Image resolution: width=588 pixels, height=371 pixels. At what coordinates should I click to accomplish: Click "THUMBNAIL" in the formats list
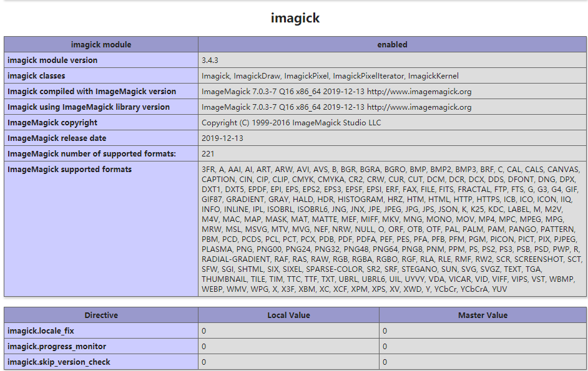(224, 279)
